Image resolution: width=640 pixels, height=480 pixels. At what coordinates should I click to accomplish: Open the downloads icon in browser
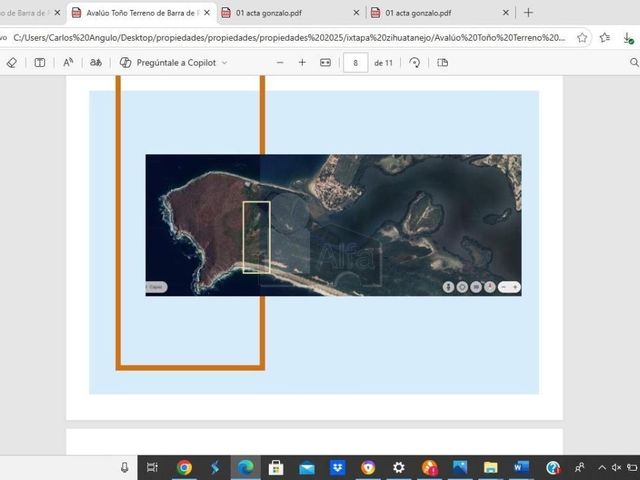(629, 38)
